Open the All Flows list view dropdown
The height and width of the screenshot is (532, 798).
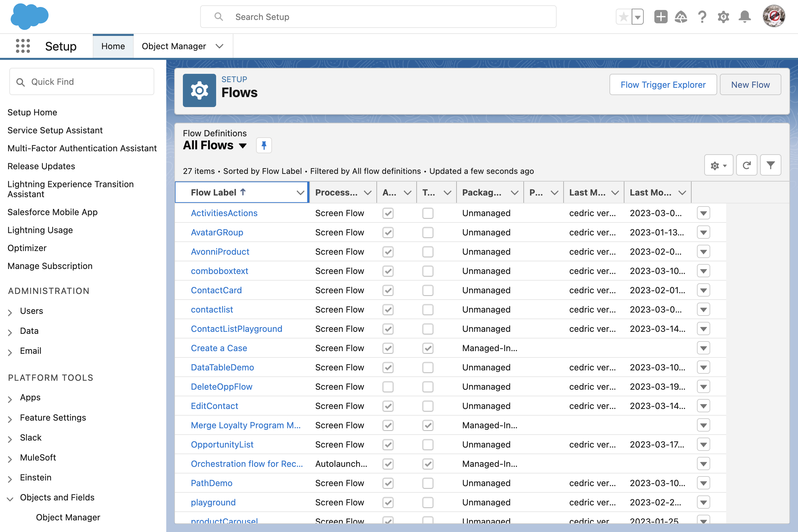click(242, 146)
